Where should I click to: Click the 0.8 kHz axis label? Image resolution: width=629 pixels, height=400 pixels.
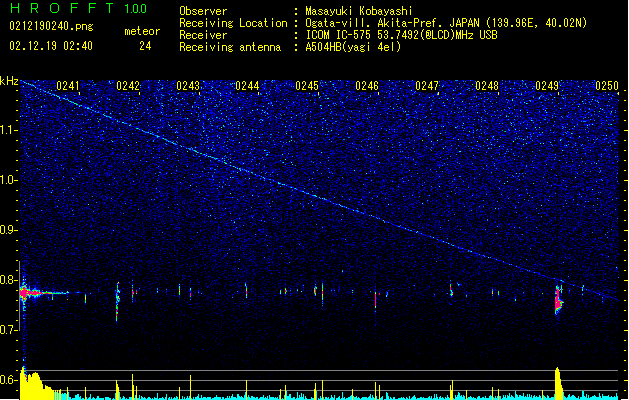[8, 280]
